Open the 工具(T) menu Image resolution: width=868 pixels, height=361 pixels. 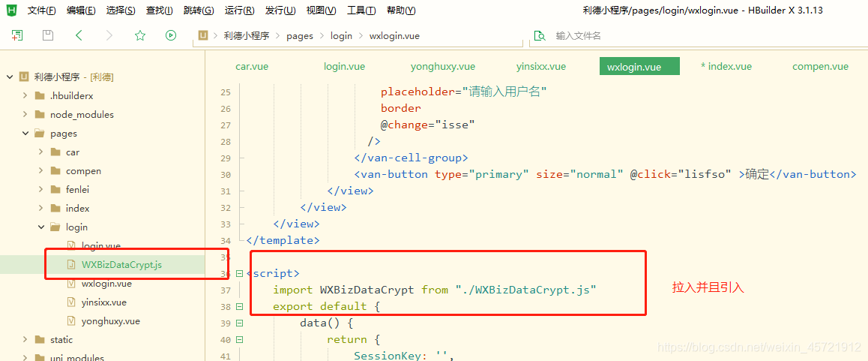[x=361, y=11]
